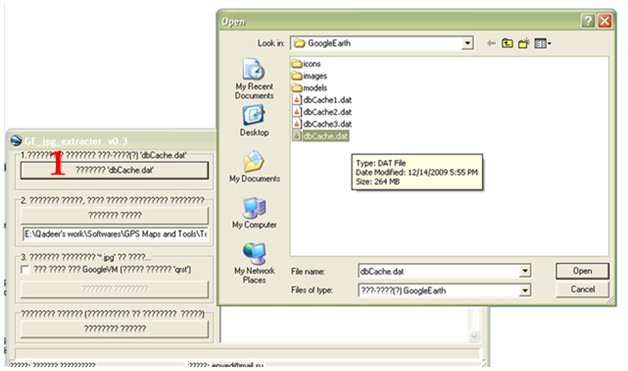Select the models folder
This screenshot has height=371, width=628.
[310, 88]
